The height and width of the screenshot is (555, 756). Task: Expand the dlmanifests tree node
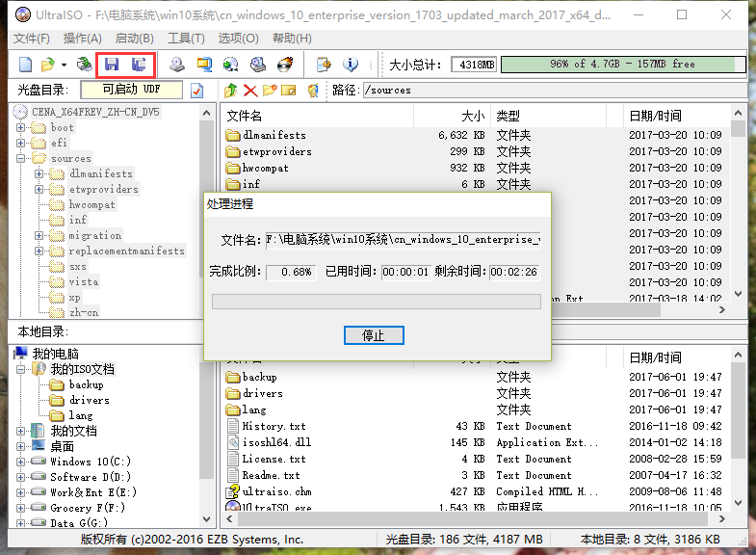[39, 173]
